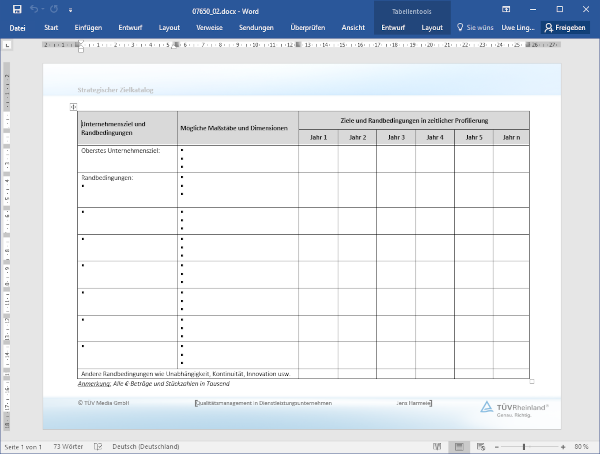Open the proofing check icon in status bar
Image resolution: width=600 pixels, height=454 pixels.
(x=99, y=446)
